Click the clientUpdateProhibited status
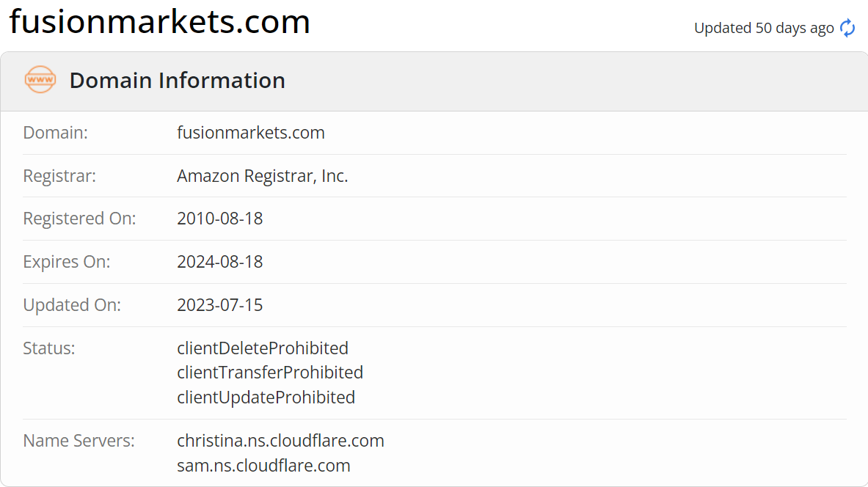868x487 pixels. (266, 398)
